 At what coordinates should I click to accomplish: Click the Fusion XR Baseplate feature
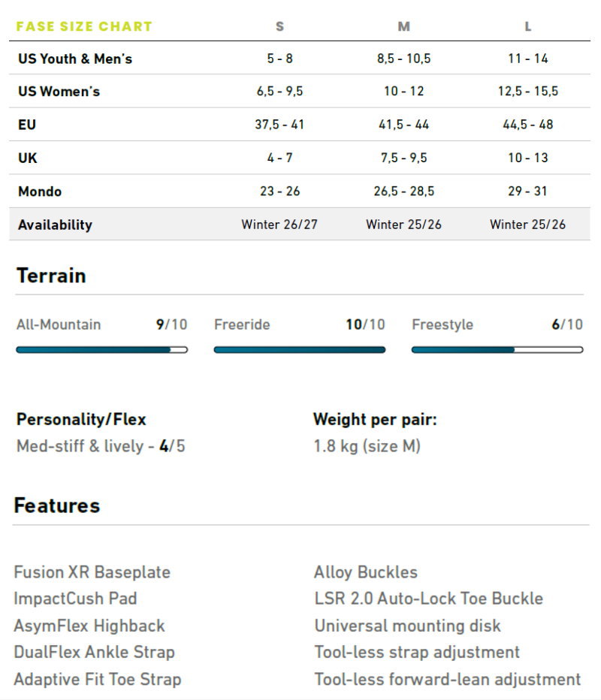tap(92, 572)
